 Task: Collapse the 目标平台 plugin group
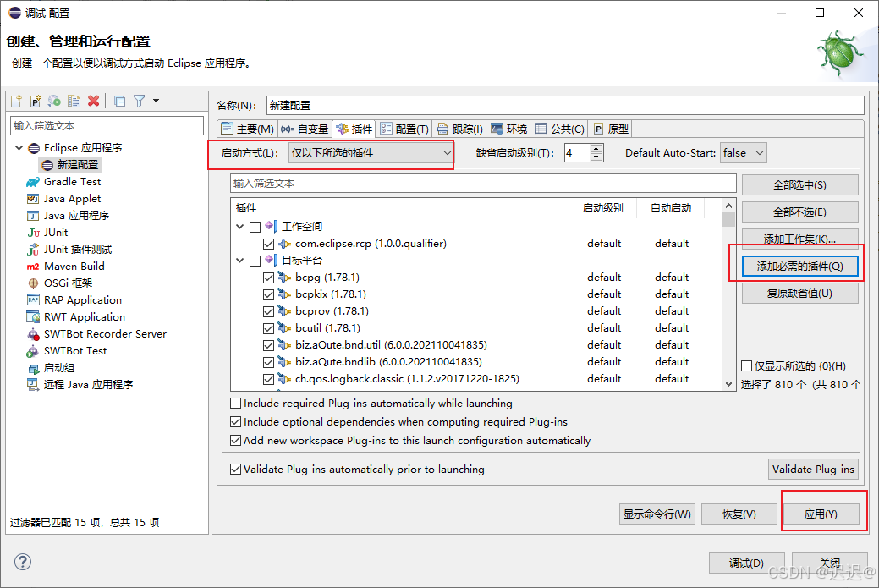[240, 260]
